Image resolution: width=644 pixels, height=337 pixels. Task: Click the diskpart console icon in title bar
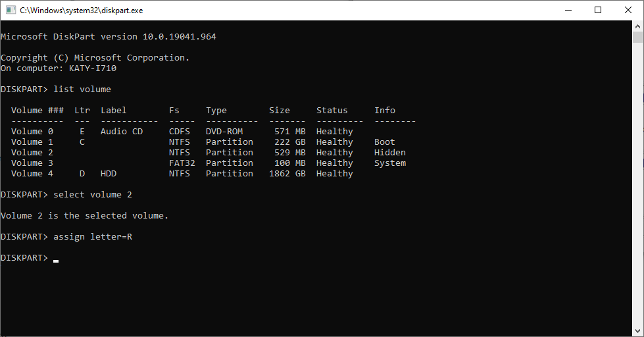[x=11, y=10]
